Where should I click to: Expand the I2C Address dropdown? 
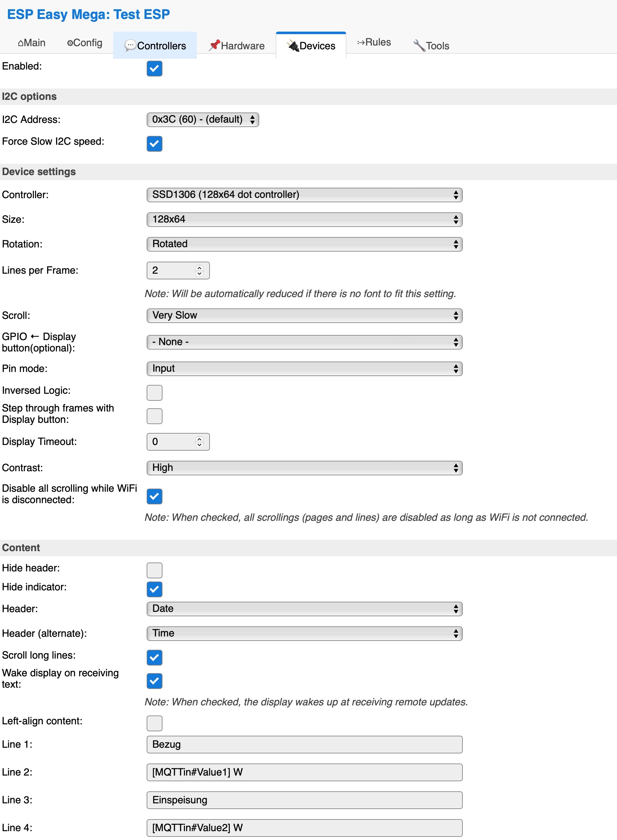click(202, 119)
